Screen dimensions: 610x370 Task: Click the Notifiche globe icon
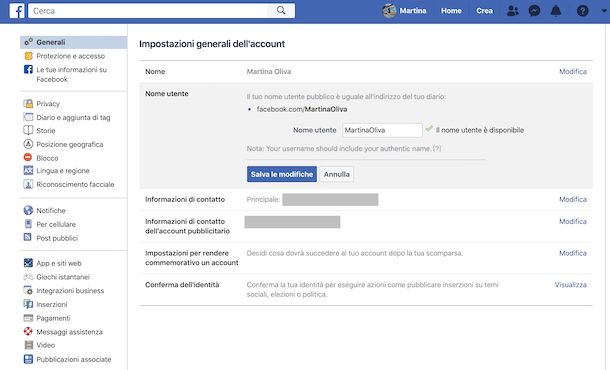click(28, 210)
